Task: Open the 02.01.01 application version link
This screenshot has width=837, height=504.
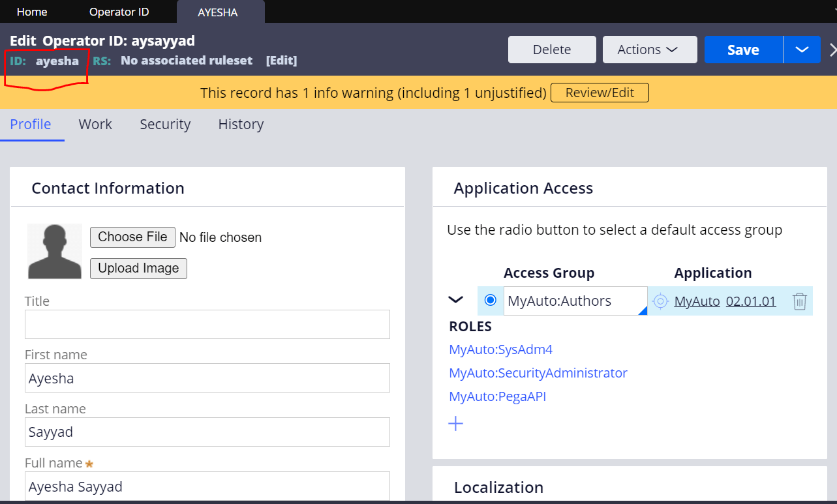Action: pyautogui.click(x=751, y=301)
